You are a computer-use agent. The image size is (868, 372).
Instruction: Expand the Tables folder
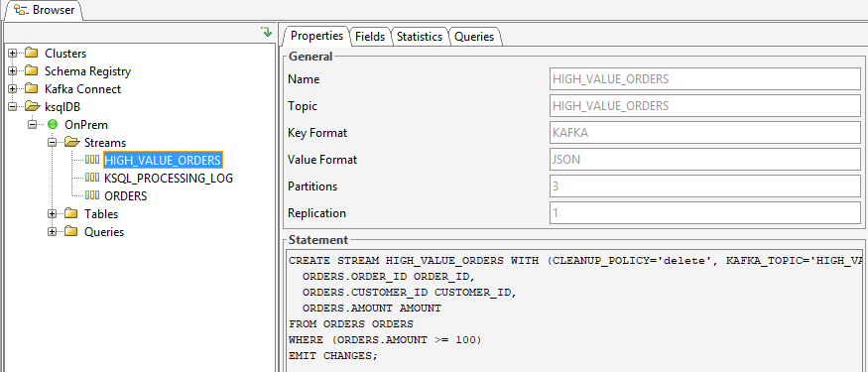coord(53,213)
